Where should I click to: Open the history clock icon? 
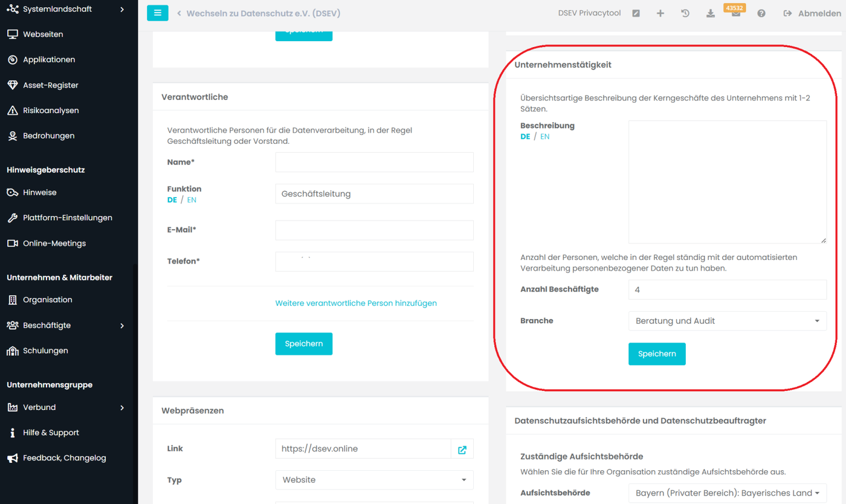685,13
